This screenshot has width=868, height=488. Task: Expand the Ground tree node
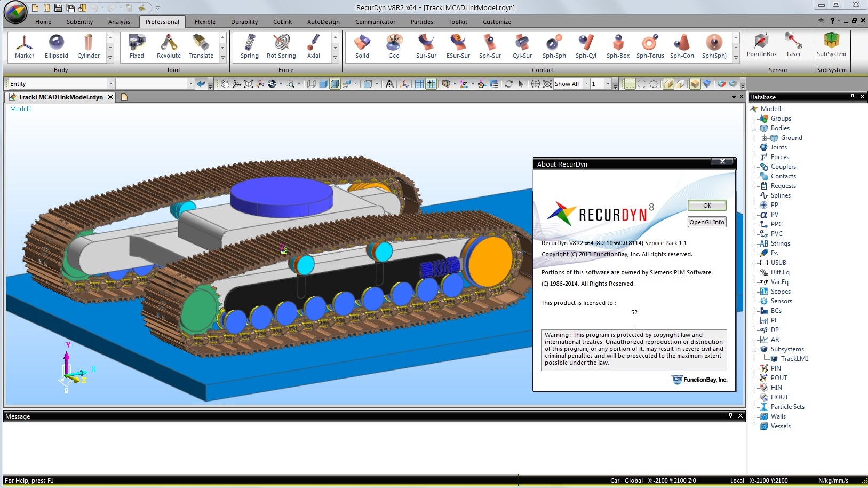[764, 138]
